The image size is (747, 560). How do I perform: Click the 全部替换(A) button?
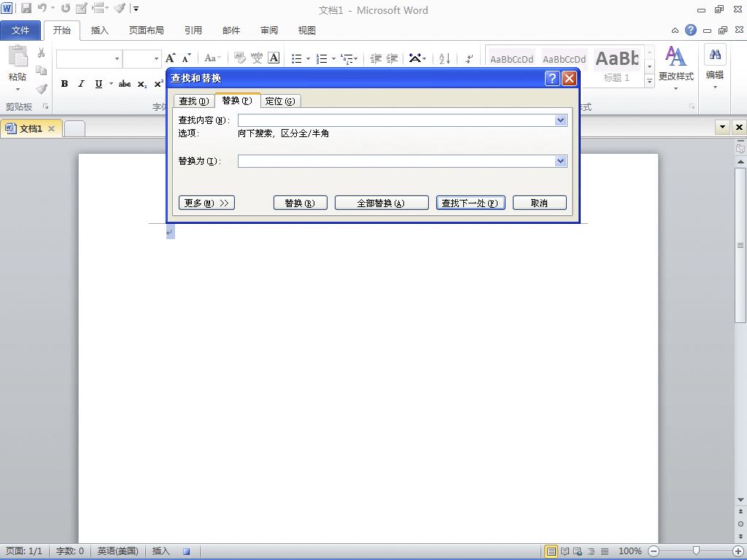coord(382,203)
